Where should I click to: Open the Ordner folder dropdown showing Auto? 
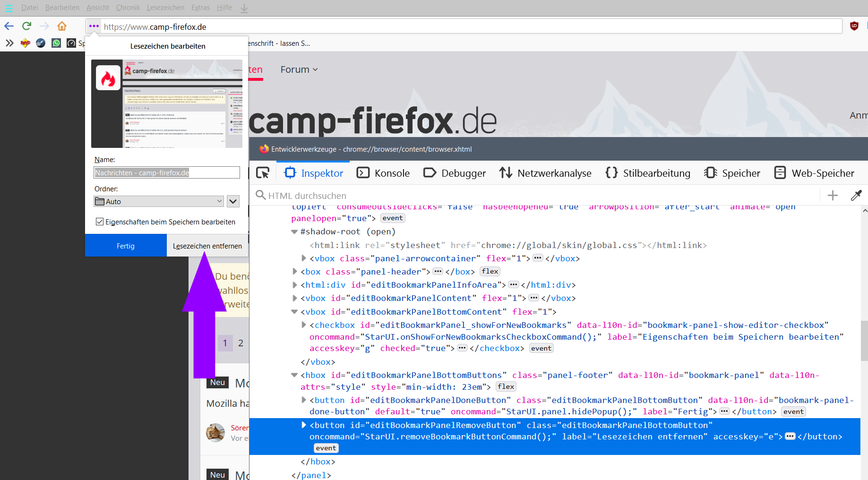[x=159, y=201]
